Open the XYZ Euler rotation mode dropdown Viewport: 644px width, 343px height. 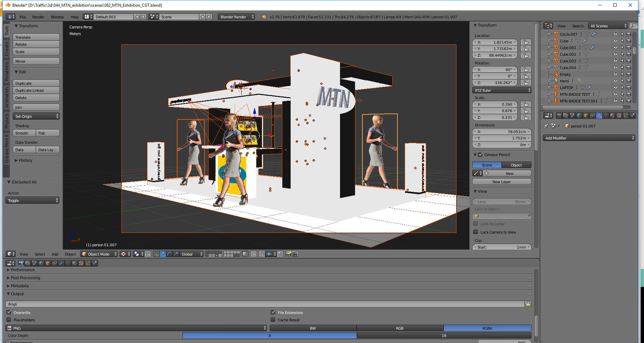(502, 90)
